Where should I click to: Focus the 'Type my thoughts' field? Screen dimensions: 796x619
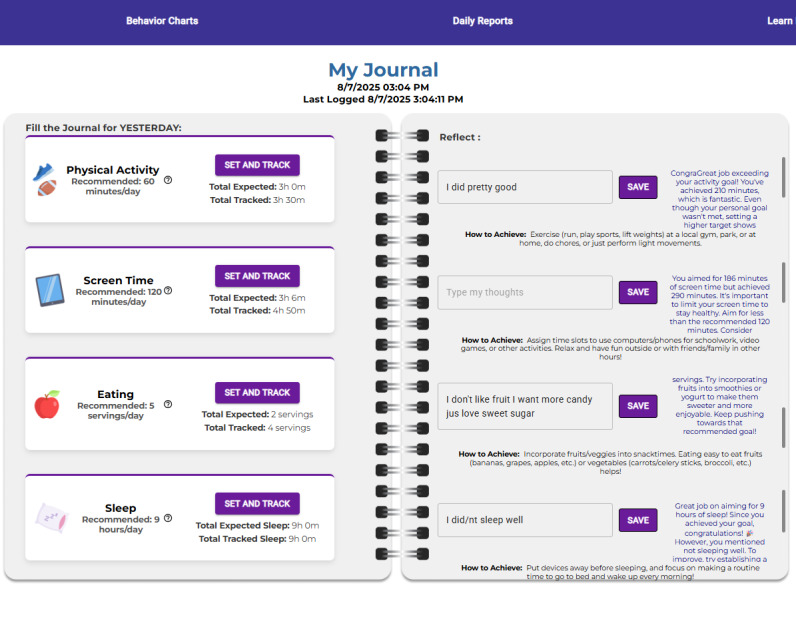[x=525, y=292]
